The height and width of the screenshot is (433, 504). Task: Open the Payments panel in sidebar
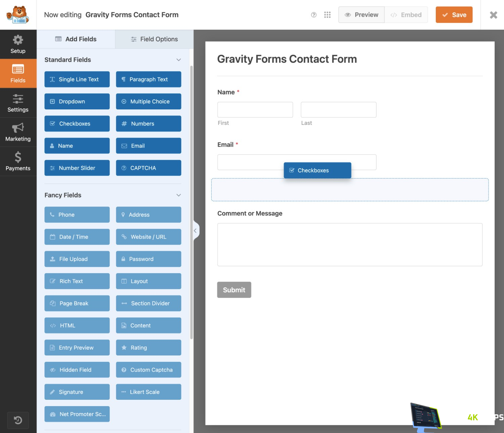coord(18,161)
